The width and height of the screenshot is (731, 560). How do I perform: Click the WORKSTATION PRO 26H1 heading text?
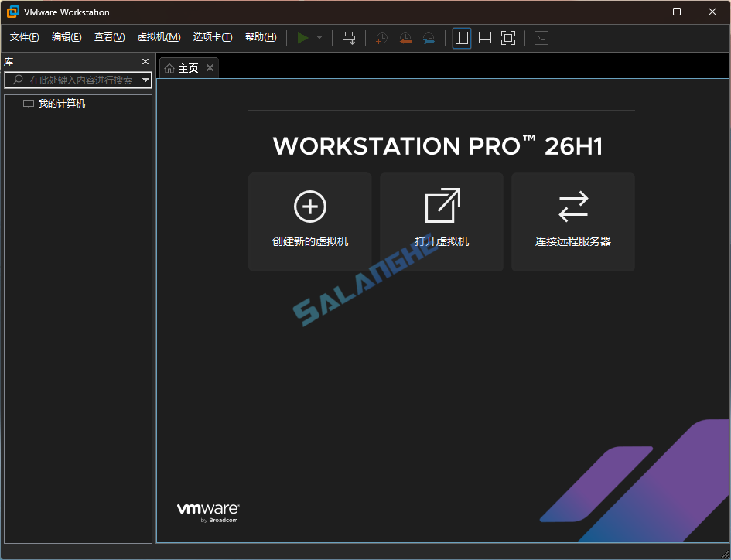(439, 146)
